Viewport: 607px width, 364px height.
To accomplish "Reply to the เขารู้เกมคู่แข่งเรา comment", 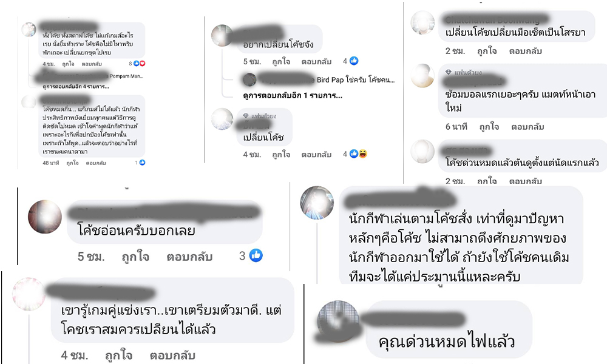I will coord(172,355).
